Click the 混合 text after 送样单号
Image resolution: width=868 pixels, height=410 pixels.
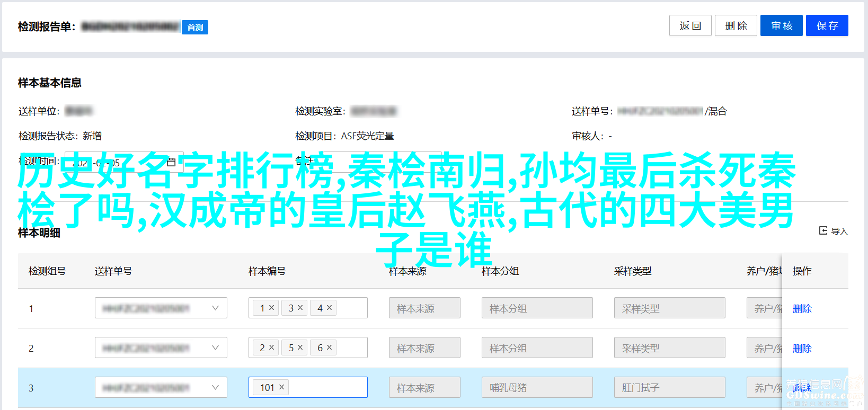pyautogui.click(x=718, y=111)
